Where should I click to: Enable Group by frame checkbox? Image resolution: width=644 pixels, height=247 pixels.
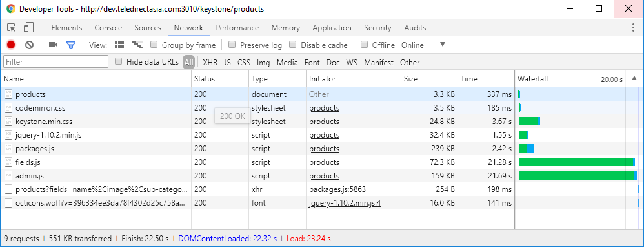154,45
